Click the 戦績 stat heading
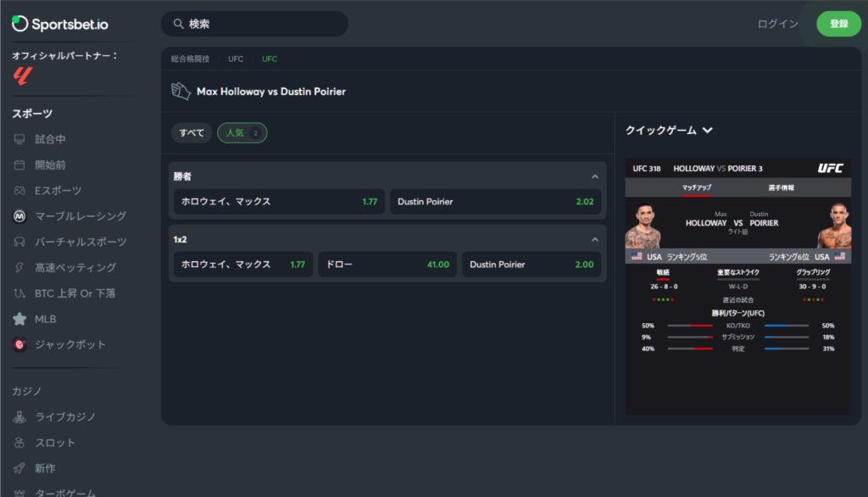 [663, 272]
